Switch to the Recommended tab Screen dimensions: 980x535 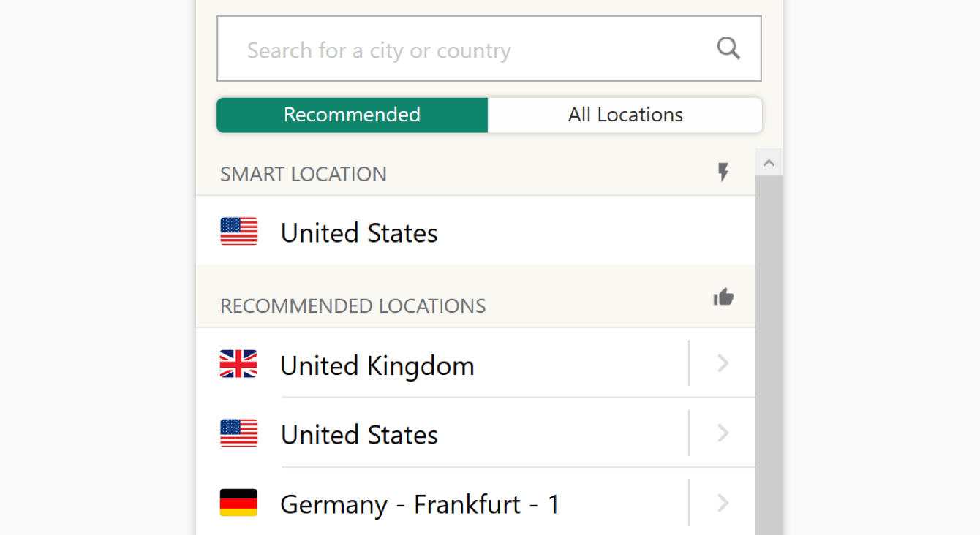point(353,115)
